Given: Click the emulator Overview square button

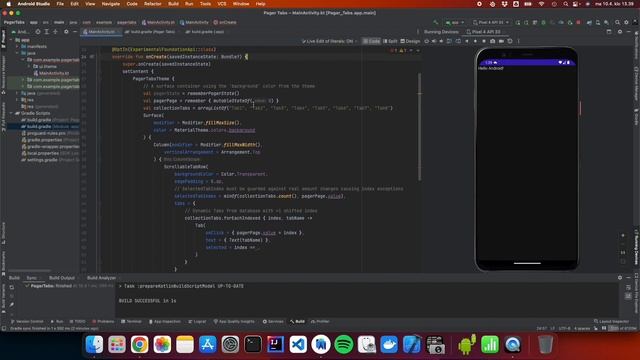Looking at the screenshot, I should coord(484,41).
